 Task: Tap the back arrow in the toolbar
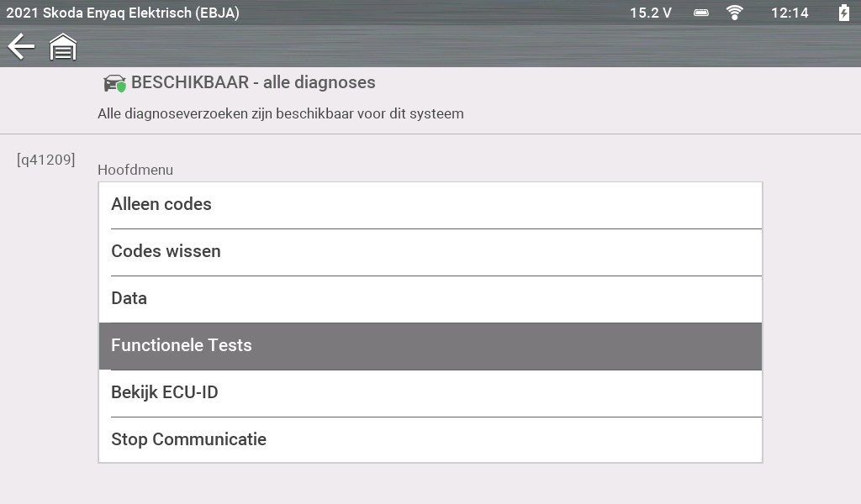(x=21, y=46)
